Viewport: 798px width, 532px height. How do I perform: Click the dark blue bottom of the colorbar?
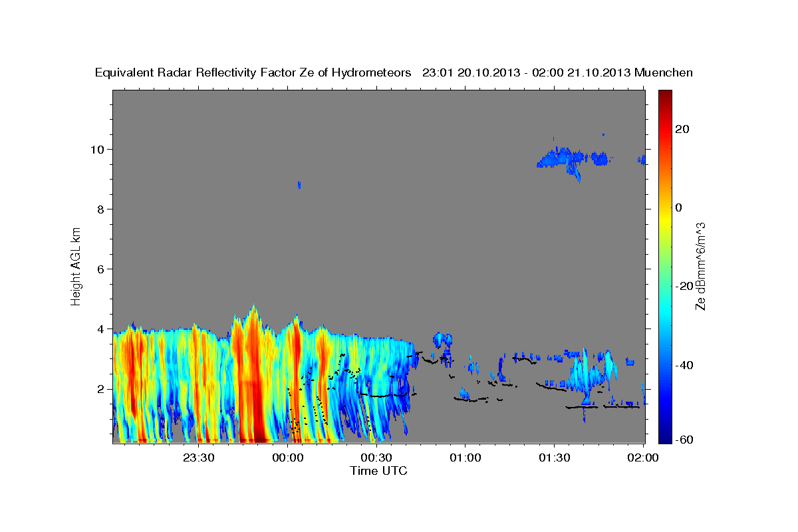664,436
